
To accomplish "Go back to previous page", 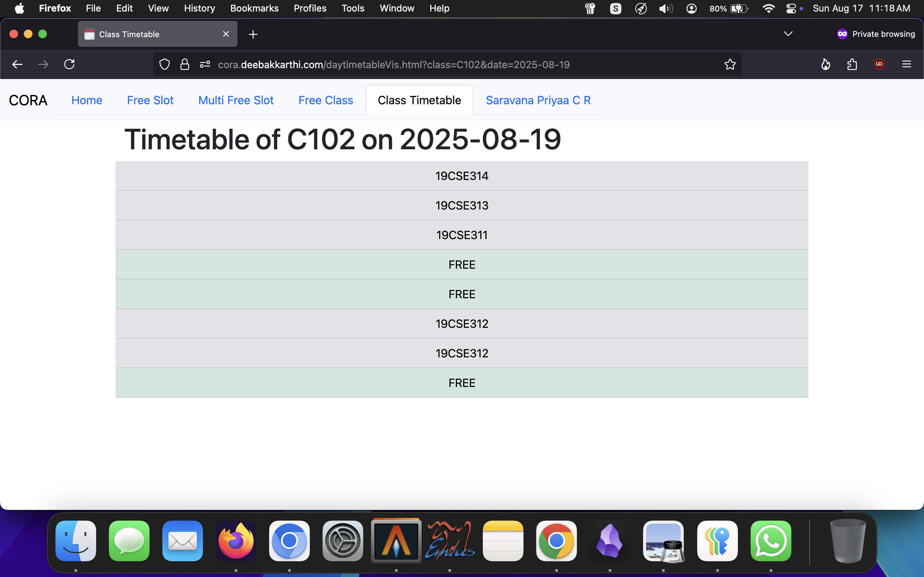I will tap(18, 65).
